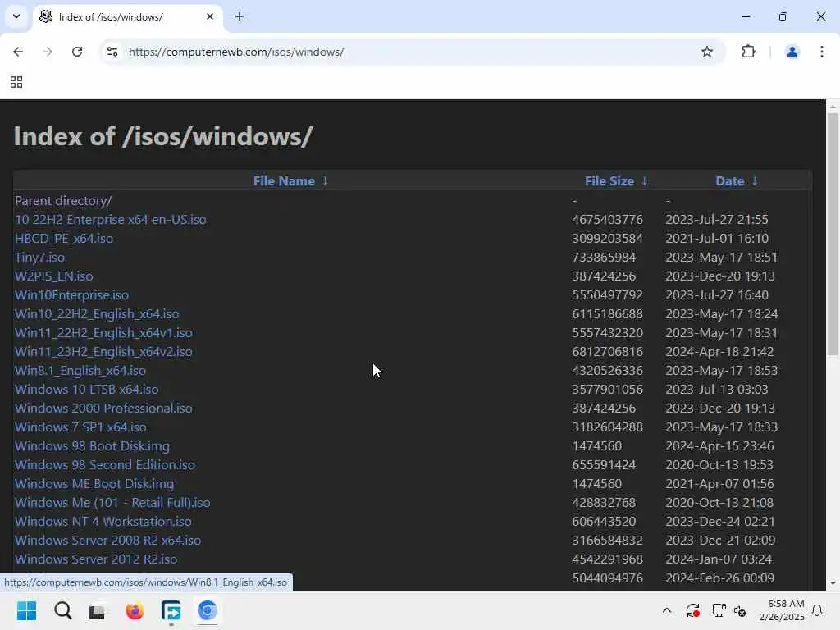
Task: Sort the list by File Size
Action: click(x=609, y=181)
